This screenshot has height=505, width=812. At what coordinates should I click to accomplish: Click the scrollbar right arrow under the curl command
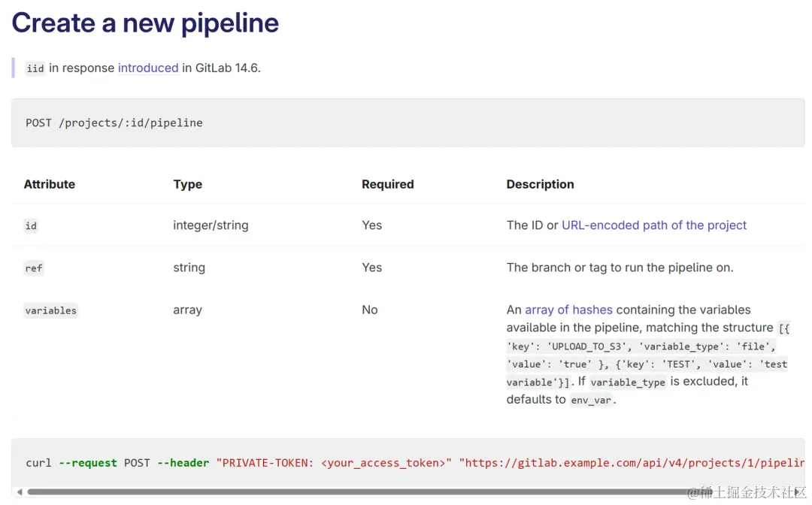tap(797, 492)
